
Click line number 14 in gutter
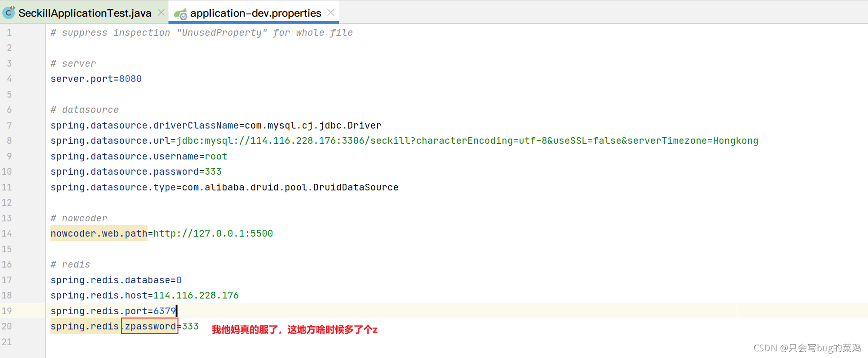[x=7, y=233]
